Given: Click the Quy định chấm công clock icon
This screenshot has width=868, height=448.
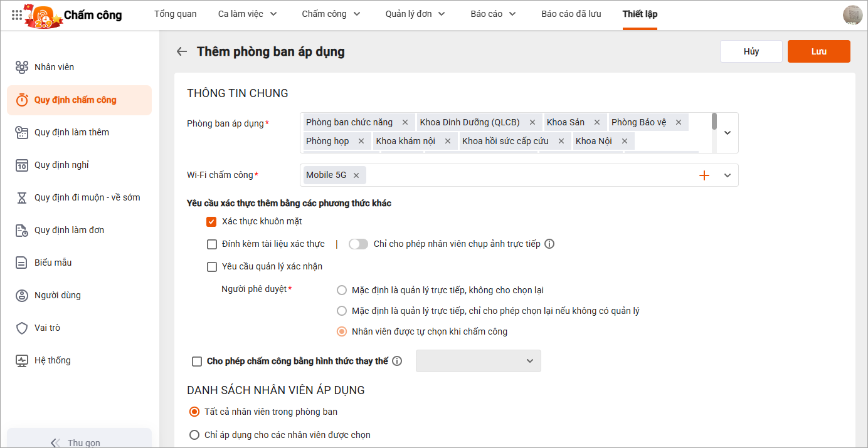Looking at the screenshot, I should pyautogui.click(x=22, y=100).
